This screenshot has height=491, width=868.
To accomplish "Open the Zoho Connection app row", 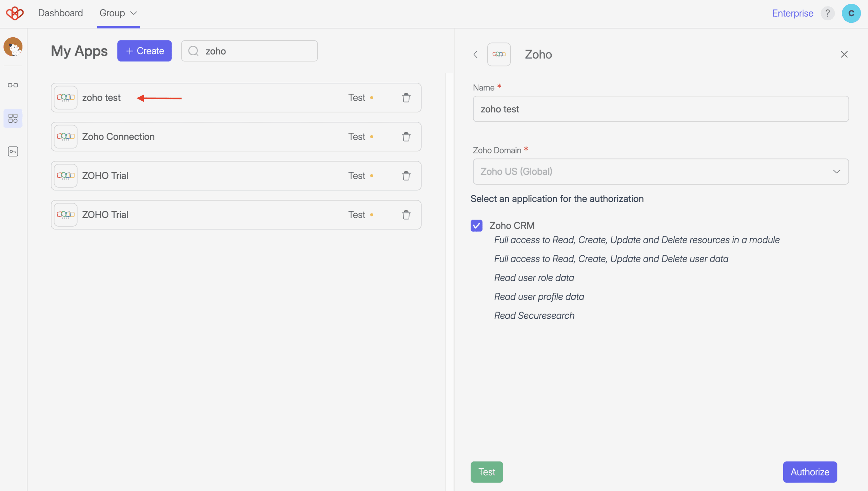I will 236,137.
